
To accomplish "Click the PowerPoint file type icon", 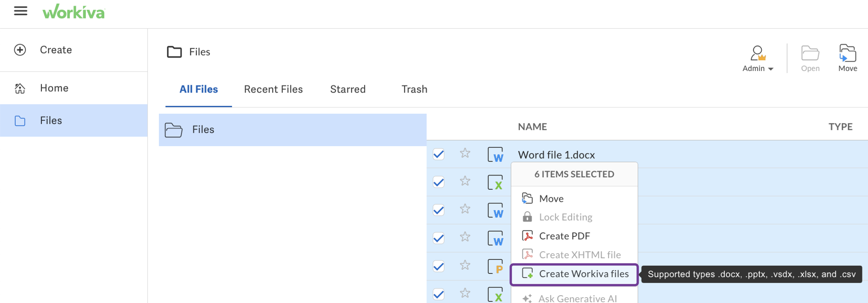I will click(x=495, y=266).
